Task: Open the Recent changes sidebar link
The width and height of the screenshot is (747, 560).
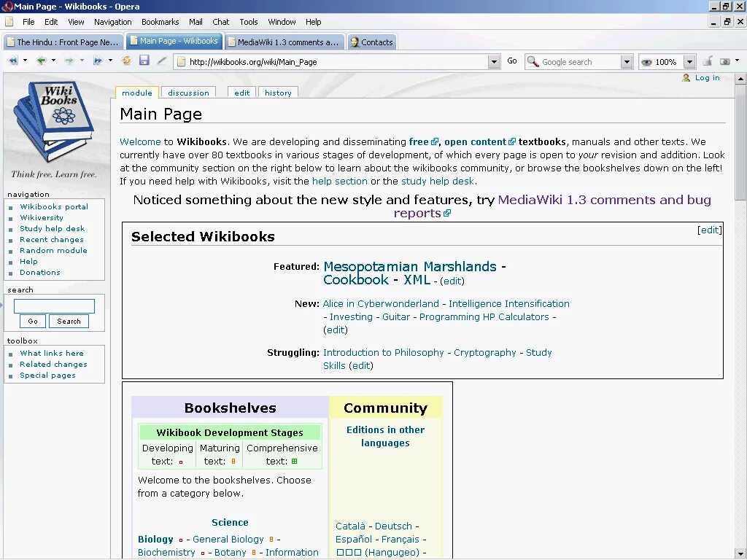Action: click(52, 239)
